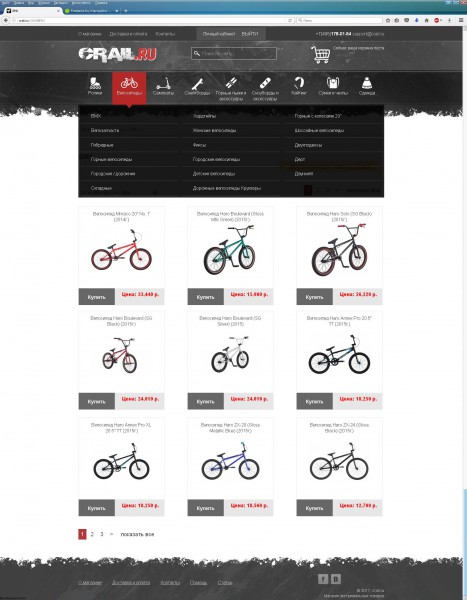Viewport: 467px width, 600px height.
Task: Go to page 2 of results
Action: point(92,534)
